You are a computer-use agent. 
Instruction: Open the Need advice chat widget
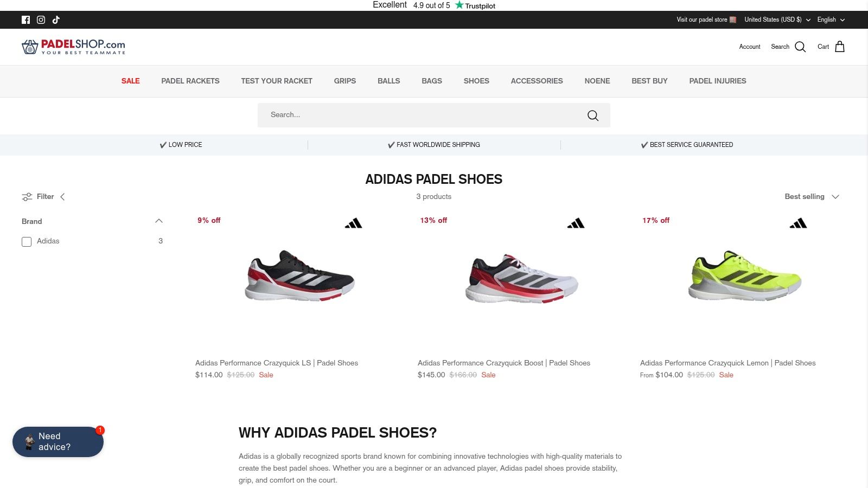[58, 441]
